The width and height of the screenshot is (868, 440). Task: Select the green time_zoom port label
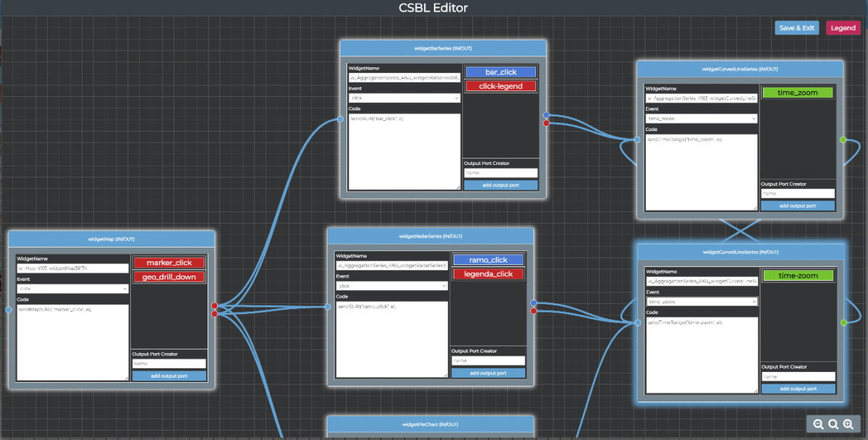click(x=796, y=93)
